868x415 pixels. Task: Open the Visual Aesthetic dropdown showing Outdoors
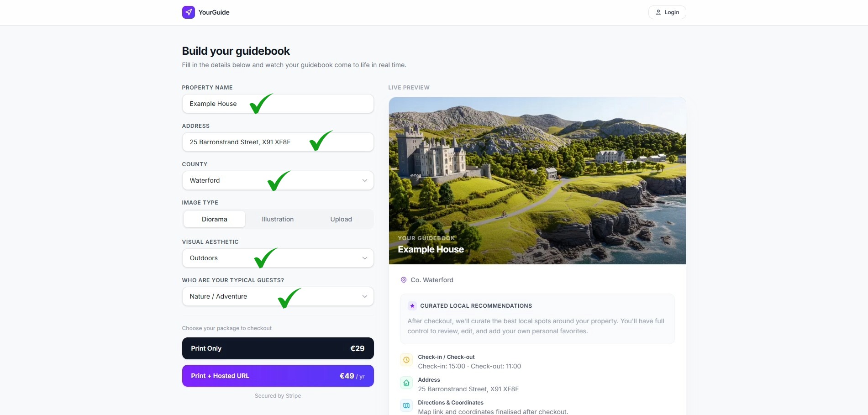tap(278, 258)
